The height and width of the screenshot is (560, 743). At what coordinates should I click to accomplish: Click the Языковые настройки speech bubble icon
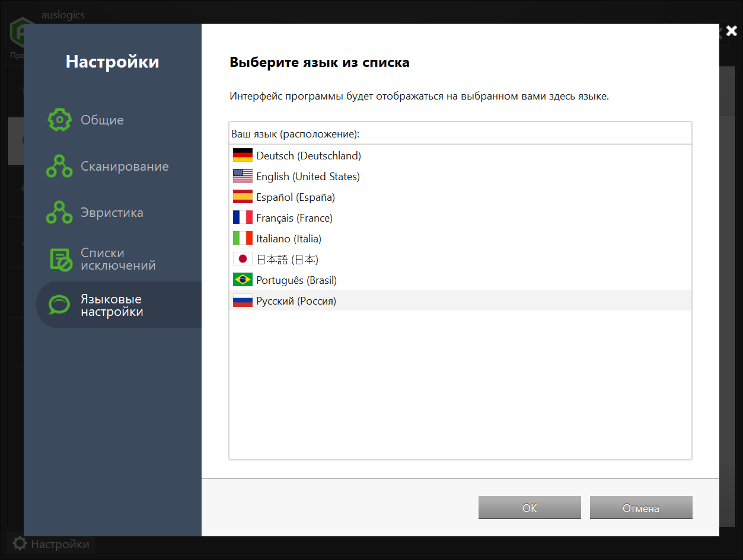[x=59, y=305]
